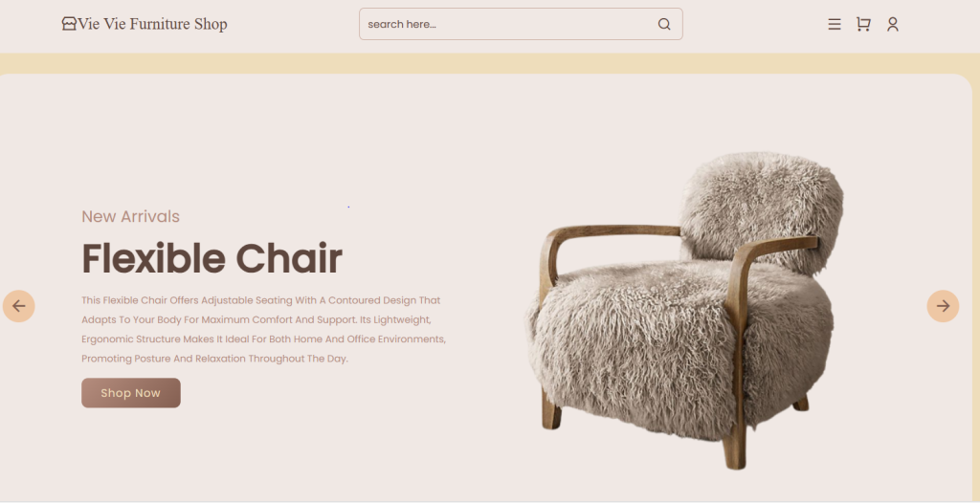
Task: Click the beige strip below the header
Action: pos(490,63)
